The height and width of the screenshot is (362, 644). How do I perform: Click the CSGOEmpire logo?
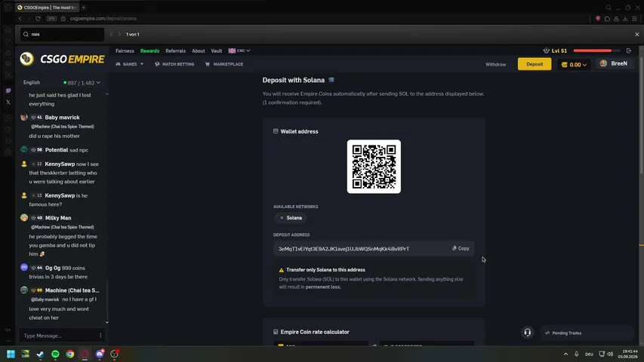63,59
